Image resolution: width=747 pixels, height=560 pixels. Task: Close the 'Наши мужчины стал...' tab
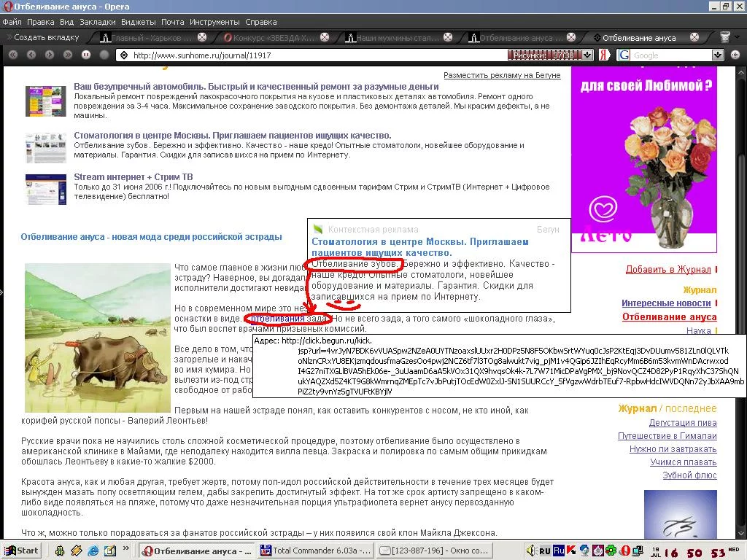tap(448, 37)
